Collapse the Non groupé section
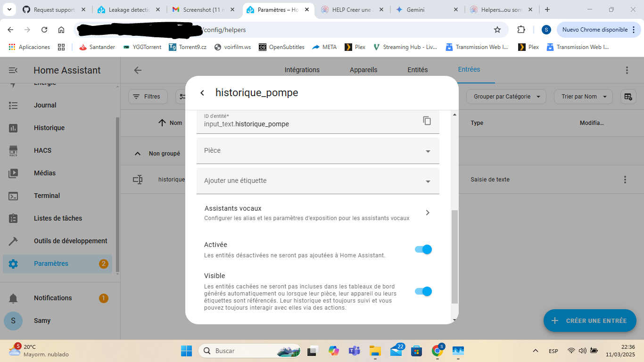The width and height of the screenshot is (644, 362). coord(138,154)
